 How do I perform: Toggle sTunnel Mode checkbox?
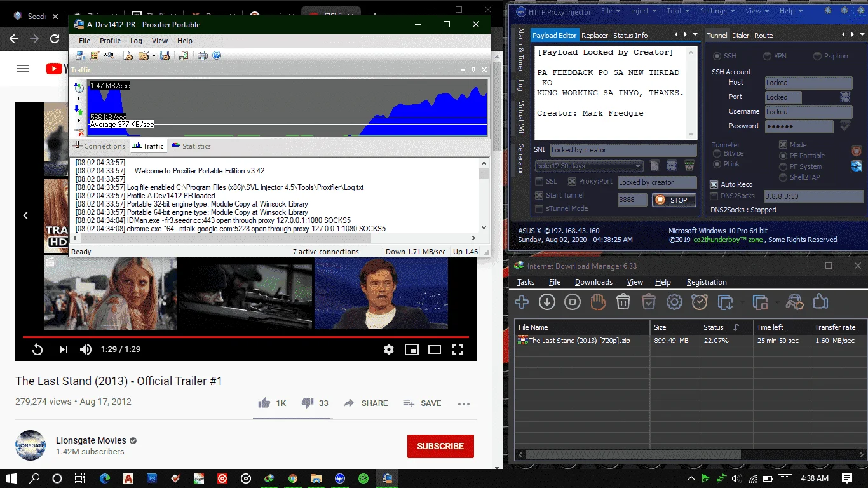pyautogui.click(x=539, y=208)
